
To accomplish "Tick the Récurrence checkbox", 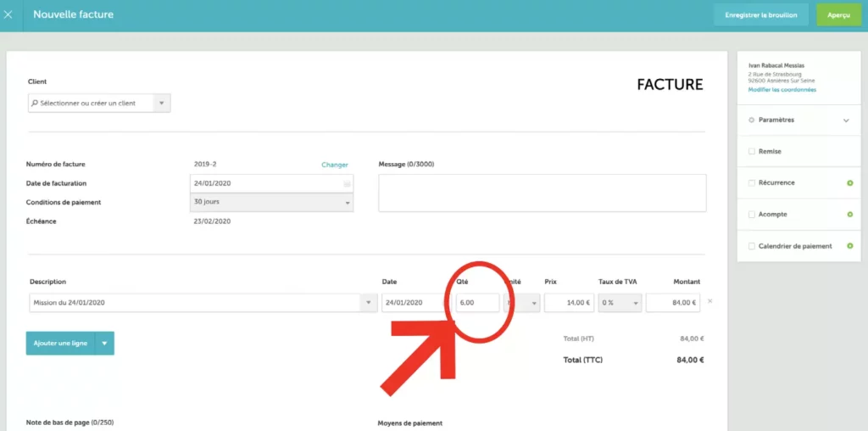I will [752, 183].
